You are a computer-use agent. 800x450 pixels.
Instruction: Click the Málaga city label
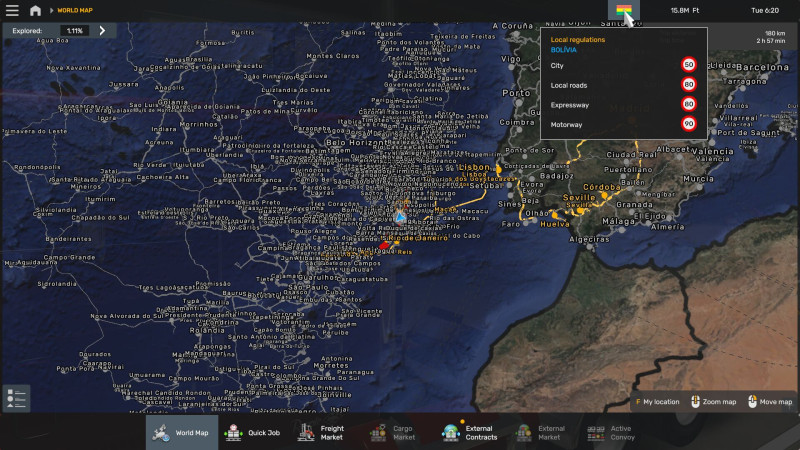[x=618, y=221]
